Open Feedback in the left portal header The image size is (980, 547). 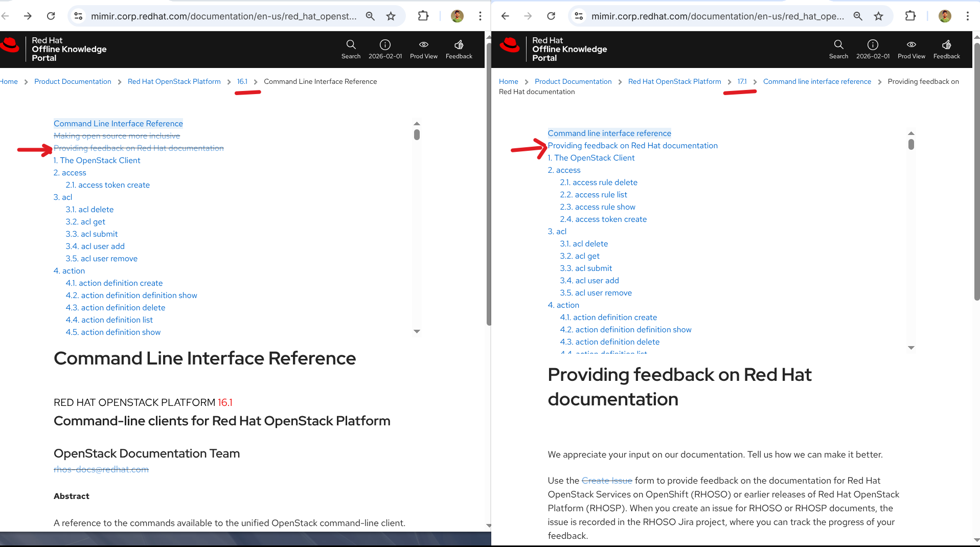(x=459, y=49)
